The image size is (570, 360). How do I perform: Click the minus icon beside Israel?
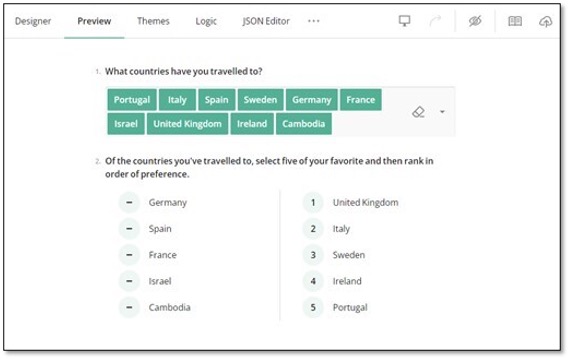129,281
